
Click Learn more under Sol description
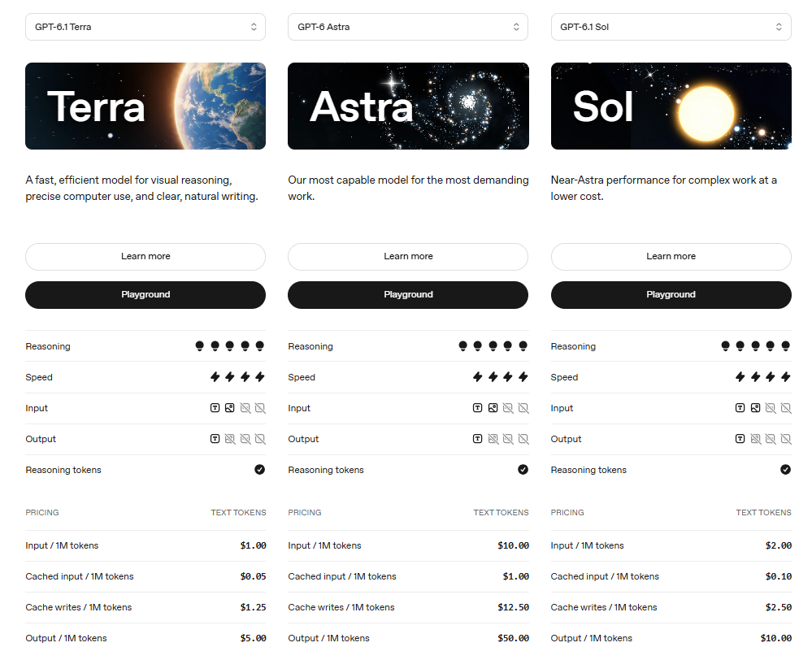pyautogui.click(x=671, y=256)
